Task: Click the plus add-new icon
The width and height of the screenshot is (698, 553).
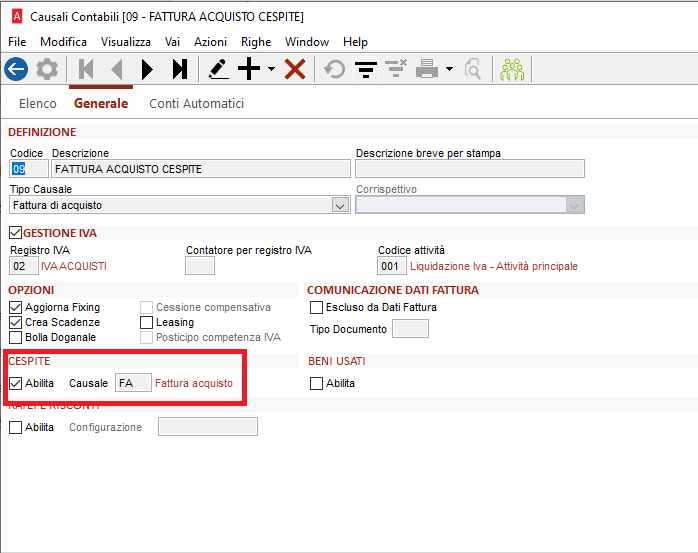Action: [x=249, y=69]
